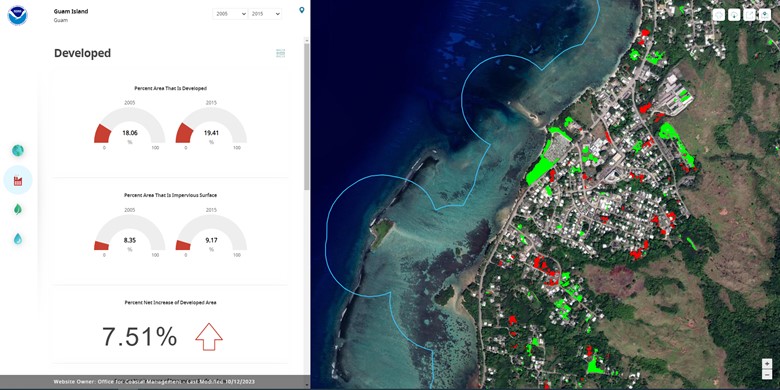Open the table view icon beside Developed
The width and height of the screenshot is (780, 390).
coord(281,53)
